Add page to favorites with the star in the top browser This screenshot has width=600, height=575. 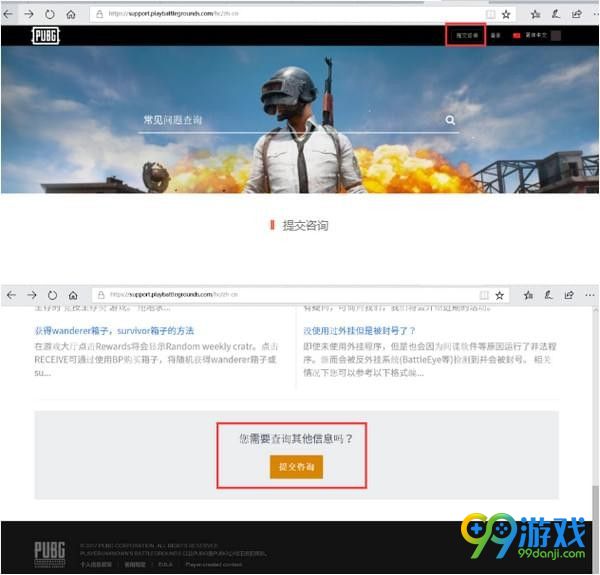506,15
